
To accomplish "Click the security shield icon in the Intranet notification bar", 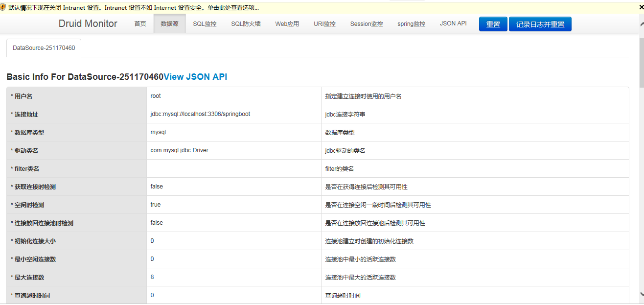I will tap(3, 7).
